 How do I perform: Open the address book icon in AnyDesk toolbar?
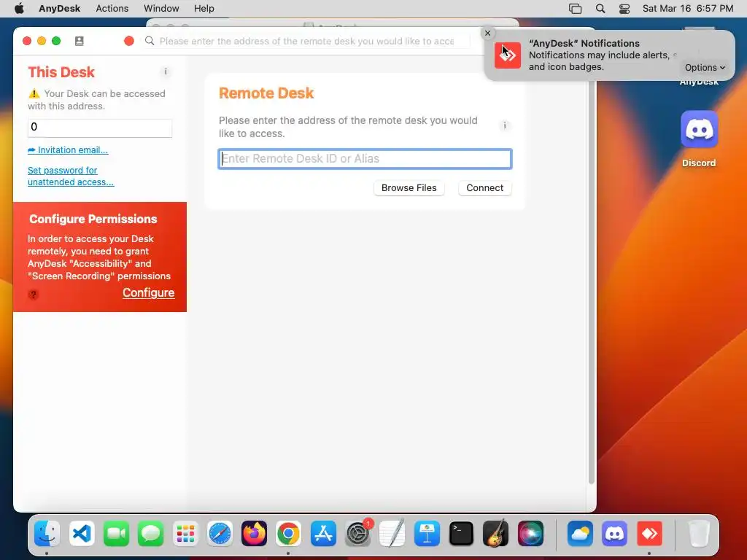pyautogui.click(x=79, y=41)
